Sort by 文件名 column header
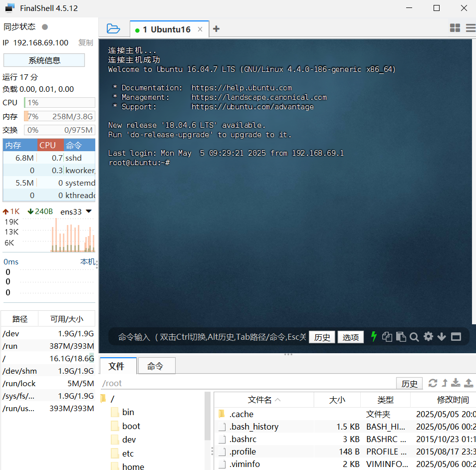Viewport: 476px width, 470px height. click(264, 400)
